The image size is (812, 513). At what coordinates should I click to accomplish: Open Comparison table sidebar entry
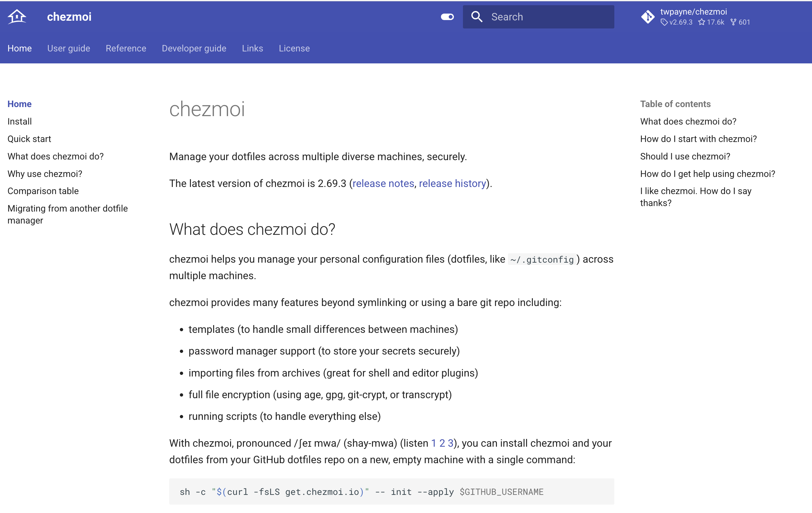click(x=43, y=191)
